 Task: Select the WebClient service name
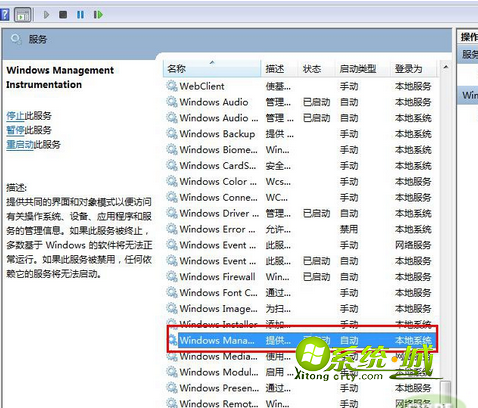pos(202,86)
